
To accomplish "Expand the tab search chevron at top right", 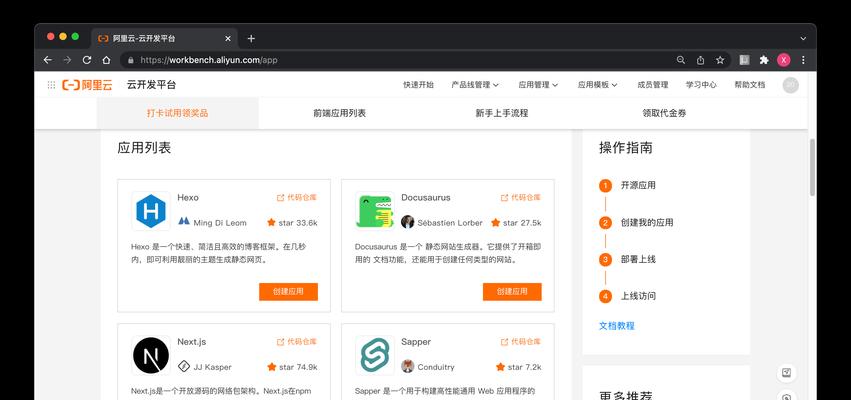I will point(803,39).
